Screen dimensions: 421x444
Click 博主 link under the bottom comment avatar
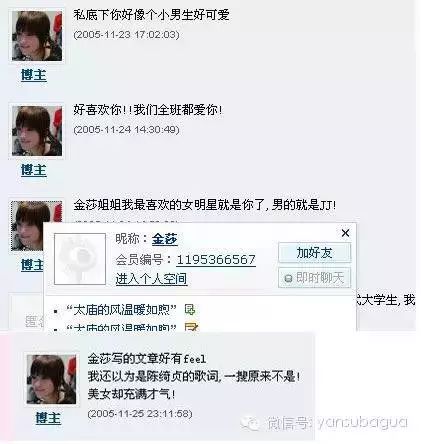point(48,418)
